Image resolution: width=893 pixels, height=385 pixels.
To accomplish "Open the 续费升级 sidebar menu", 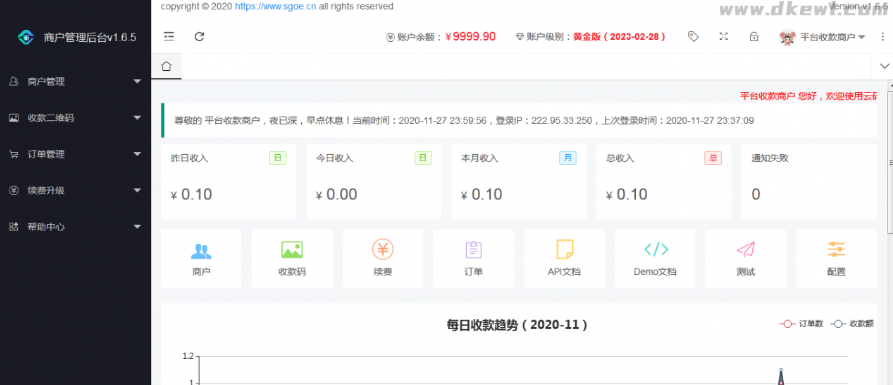I will [x=75, y=190].
